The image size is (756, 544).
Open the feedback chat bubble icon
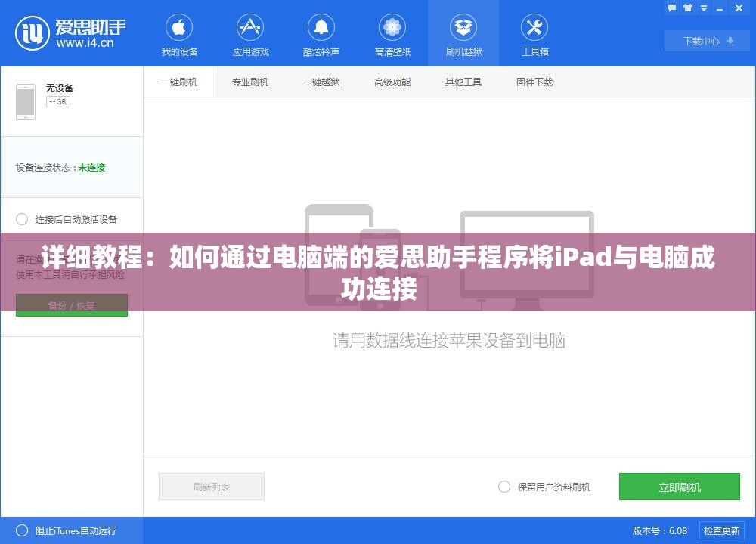(672, 8)
